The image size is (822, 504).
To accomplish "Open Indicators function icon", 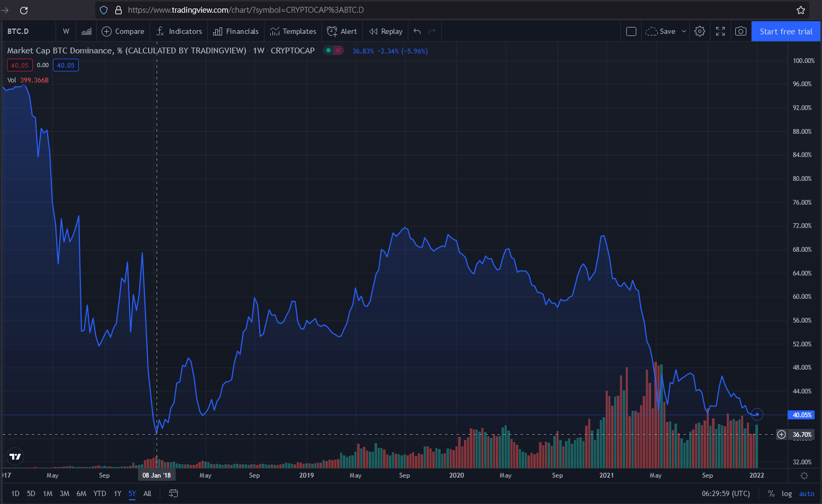I will [160, 31].
